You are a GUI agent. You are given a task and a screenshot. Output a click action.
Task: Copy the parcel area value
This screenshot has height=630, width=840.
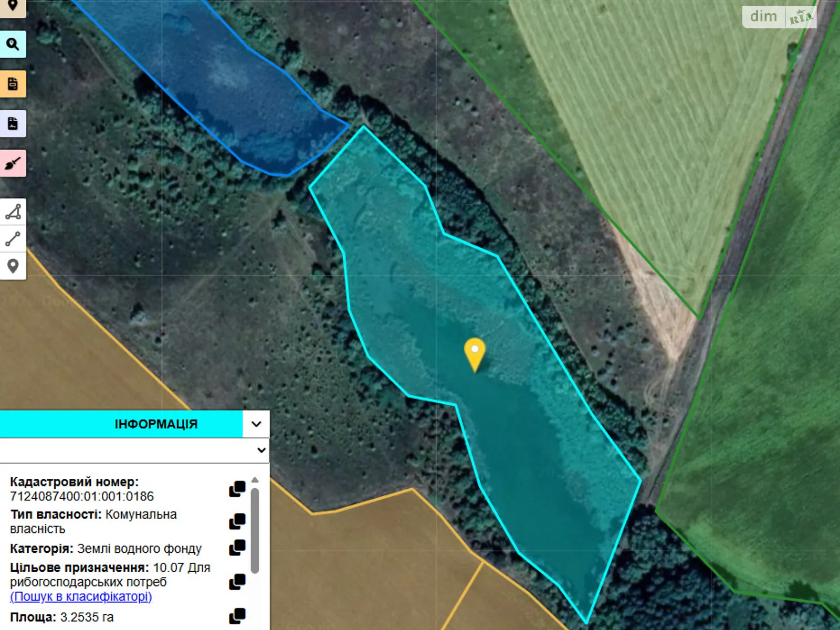[x=237, y=616]
